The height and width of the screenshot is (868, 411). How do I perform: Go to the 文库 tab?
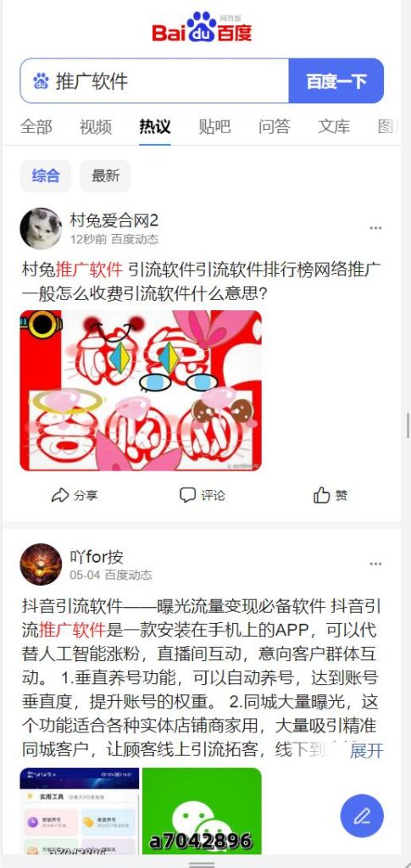(x=334, y=127)
